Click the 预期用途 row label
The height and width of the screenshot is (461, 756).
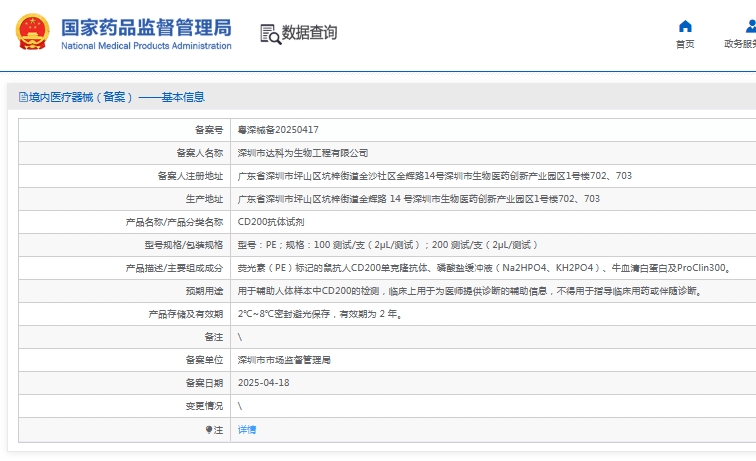204,291
